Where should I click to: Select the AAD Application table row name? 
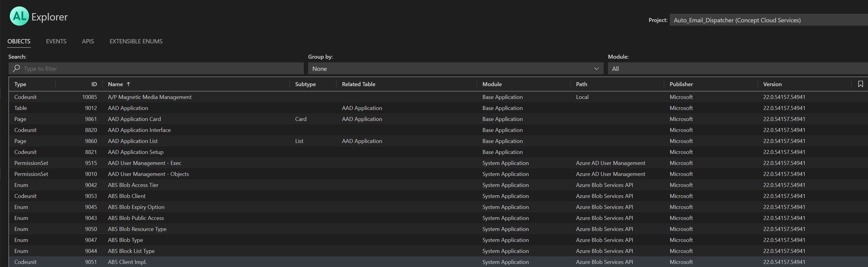pos(128,108)
